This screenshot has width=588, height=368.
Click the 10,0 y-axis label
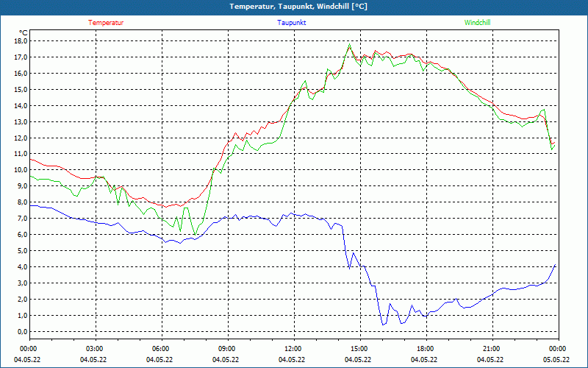21,170
